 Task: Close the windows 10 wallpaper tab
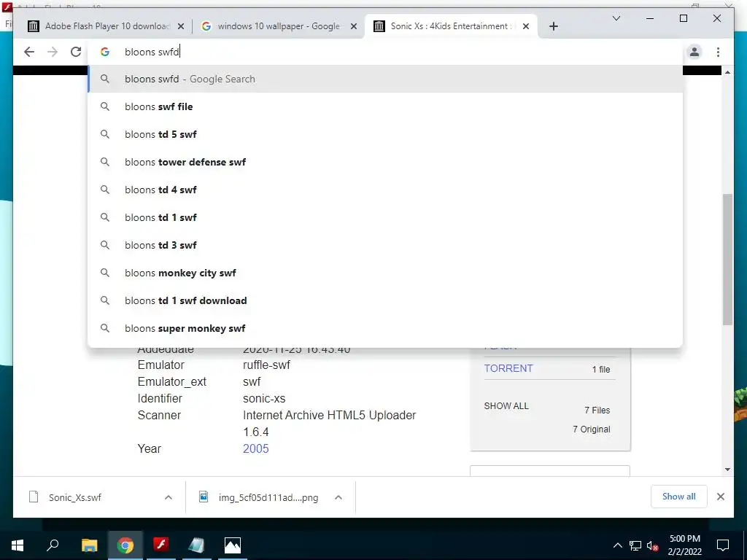(x=354, y=27)
